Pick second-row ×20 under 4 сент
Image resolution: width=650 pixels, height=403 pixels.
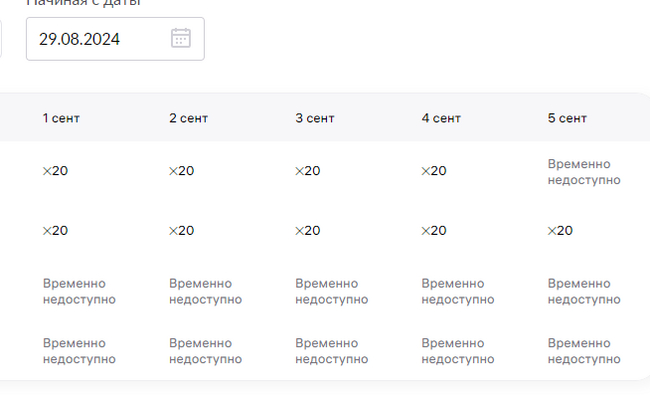click(434, 231)
